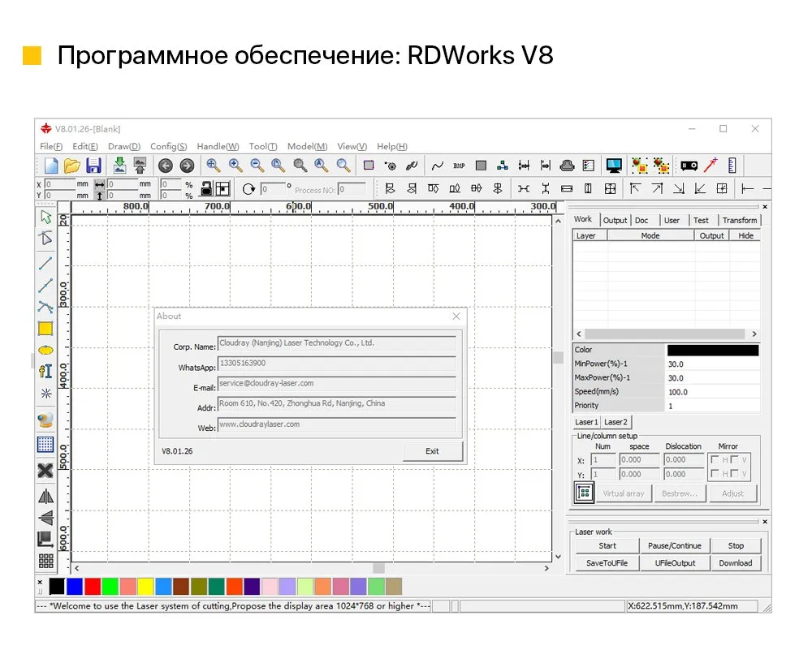Click the rotate icon beside angle field
The width and height of the screenshot is (812, 659).
[248, 189]
